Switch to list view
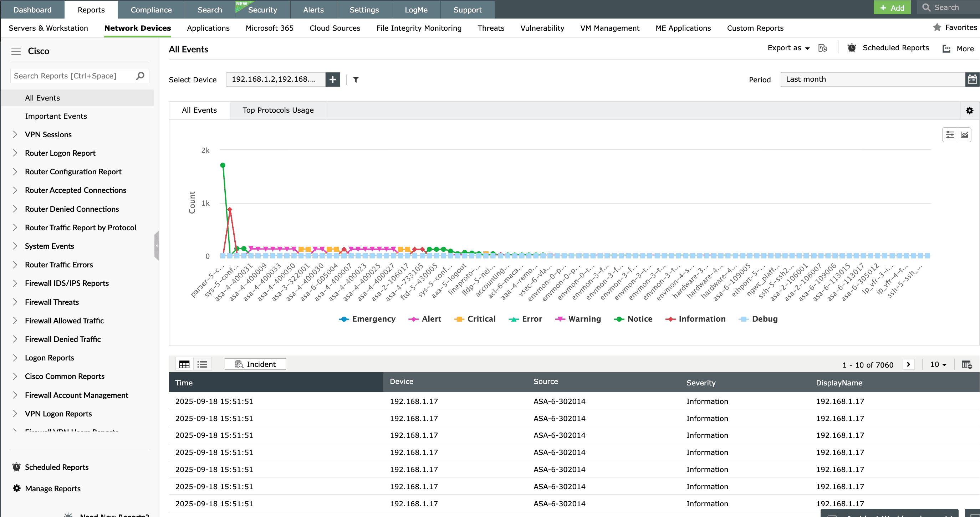This screenshot has height=517, width=980. (x=203, y=364)
